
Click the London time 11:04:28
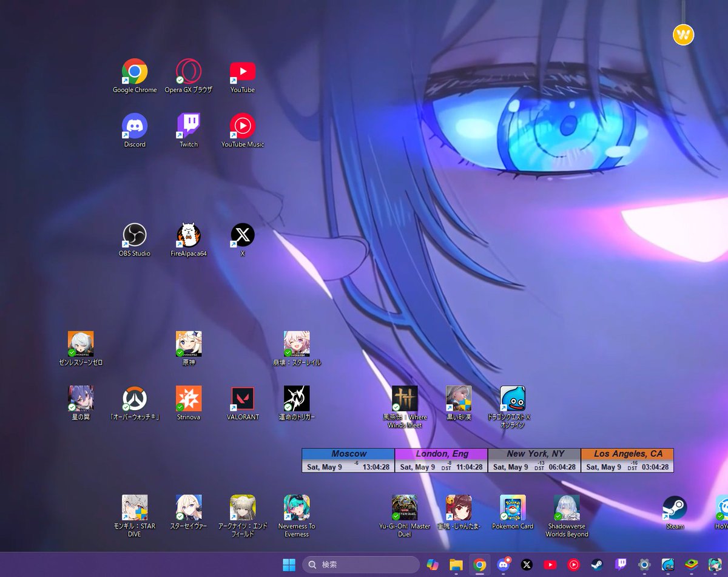point(469,467)
